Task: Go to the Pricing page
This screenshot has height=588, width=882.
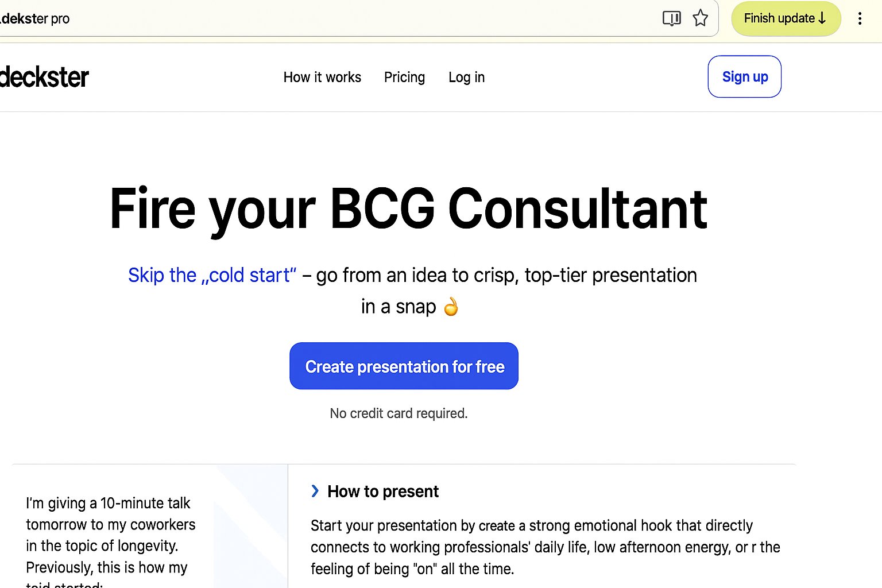Action: (x=404, y=77)
